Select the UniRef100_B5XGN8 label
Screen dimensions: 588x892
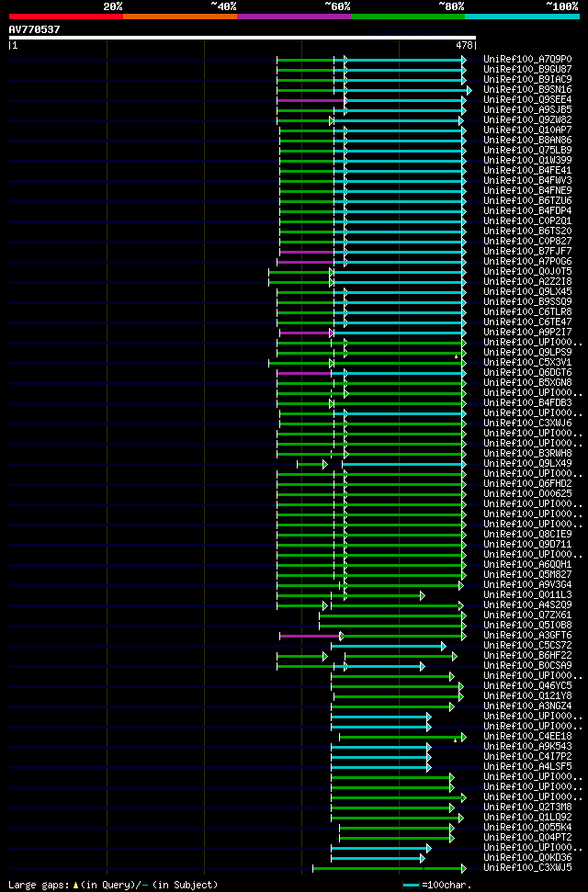point(527,383)
